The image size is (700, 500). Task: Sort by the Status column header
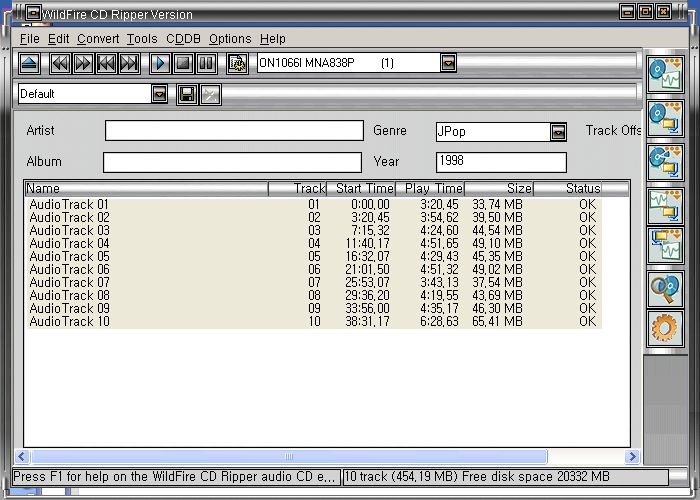click(x=567, y=189)
